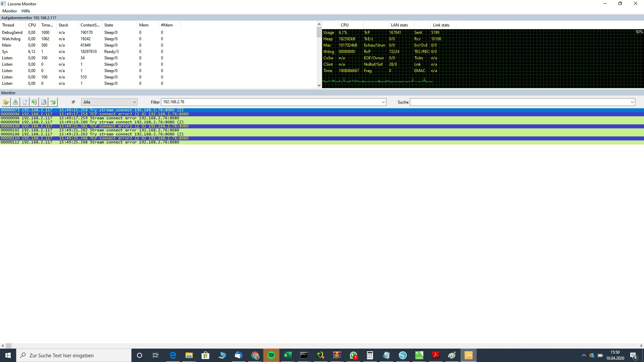Sort by CPU column header

[x=32, y=25]
